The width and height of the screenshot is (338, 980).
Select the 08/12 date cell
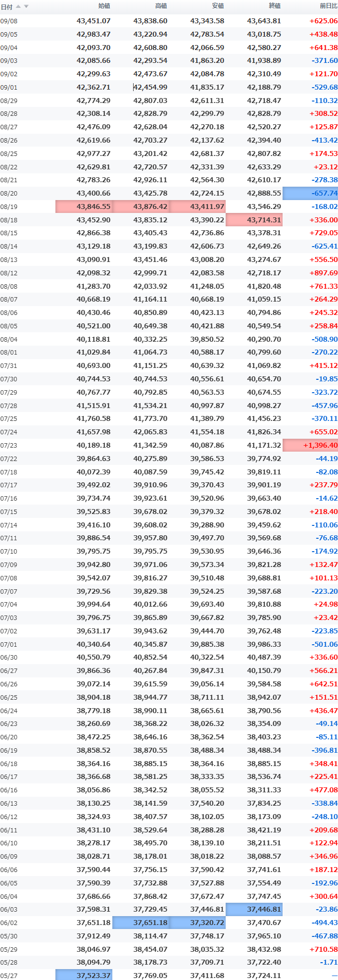[x=9, y=273]
